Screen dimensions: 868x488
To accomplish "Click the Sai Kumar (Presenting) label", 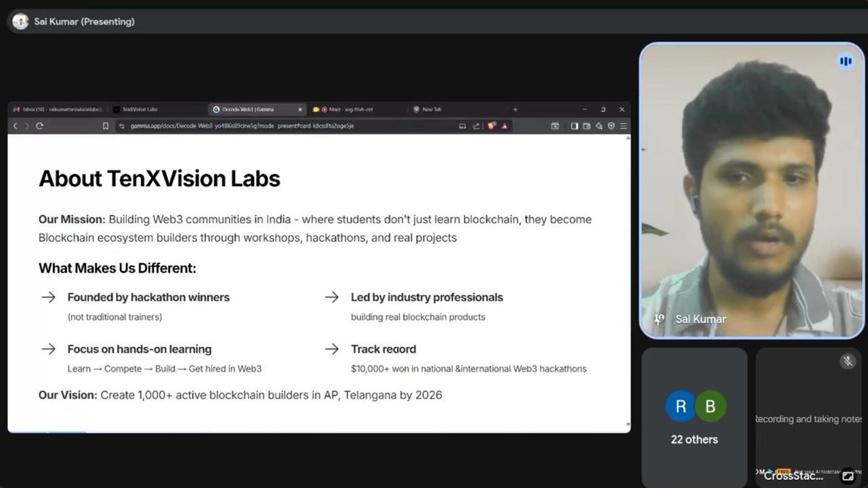I will coord(84,22).
